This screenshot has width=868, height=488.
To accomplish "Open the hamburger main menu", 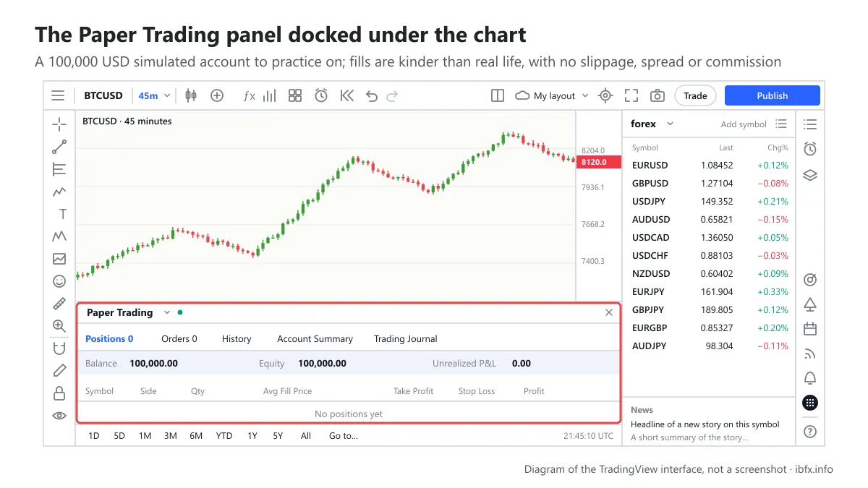I will point(58,95).
